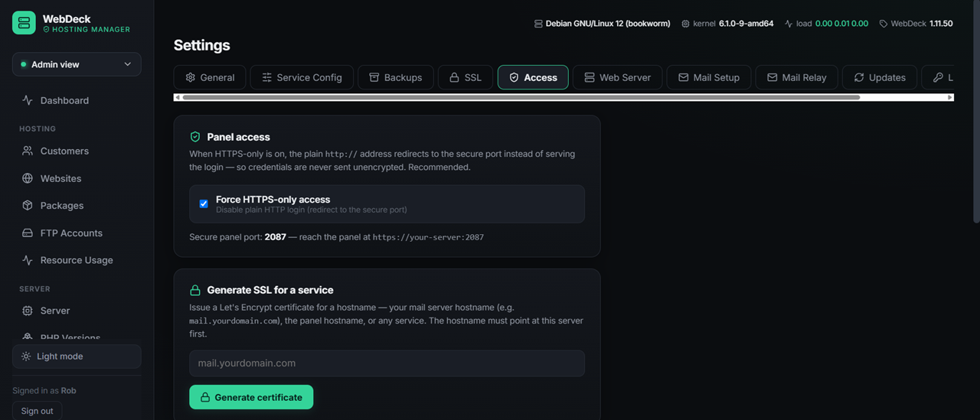Click right arrow of tab scrollbar
Screen dimensions: 980x420
[950, 97]
